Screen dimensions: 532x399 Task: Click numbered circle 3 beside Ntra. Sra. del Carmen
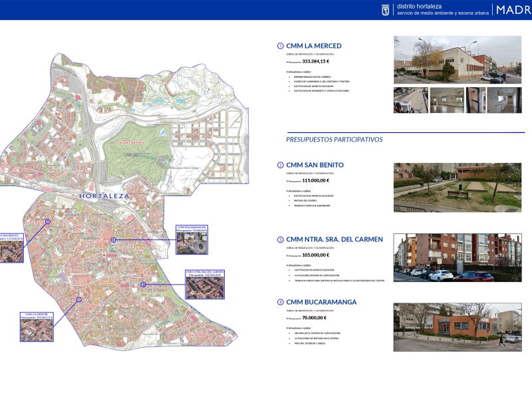coord(281,239)
